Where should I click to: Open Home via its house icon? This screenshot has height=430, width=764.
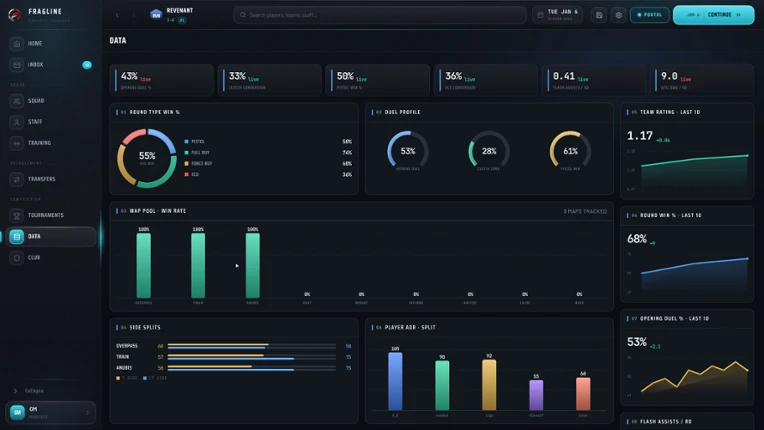pyautogui.click(x=17, y=43)
